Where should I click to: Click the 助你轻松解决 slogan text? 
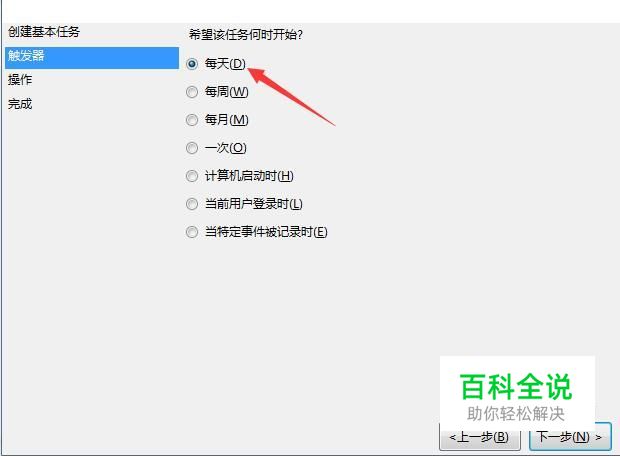[x=516, y=414]
